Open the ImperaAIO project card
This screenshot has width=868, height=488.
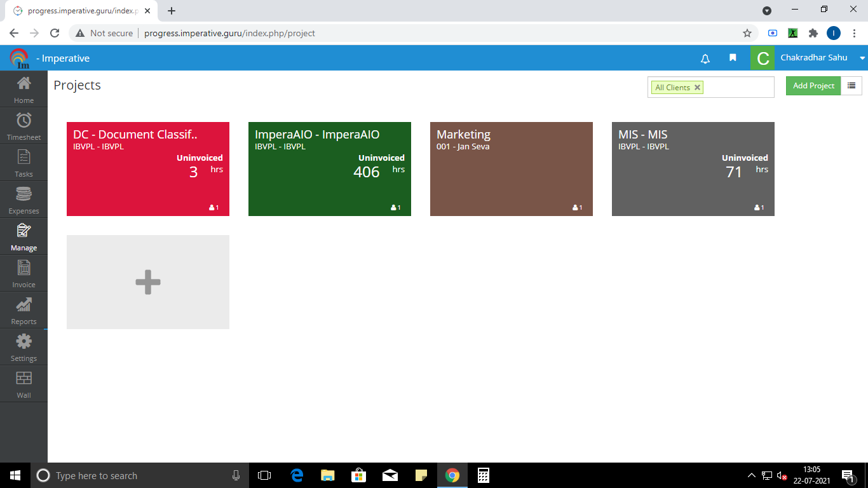click(x=329, y=169)
